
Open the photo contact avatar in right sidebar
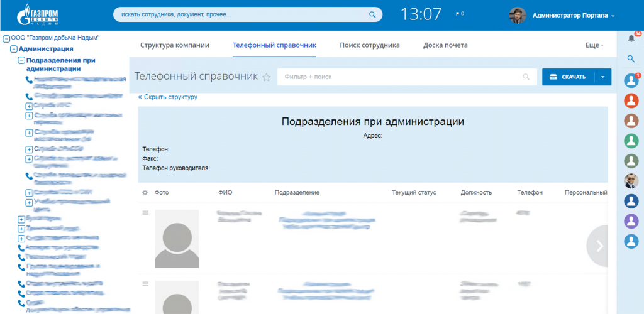[x=631, y=181]
